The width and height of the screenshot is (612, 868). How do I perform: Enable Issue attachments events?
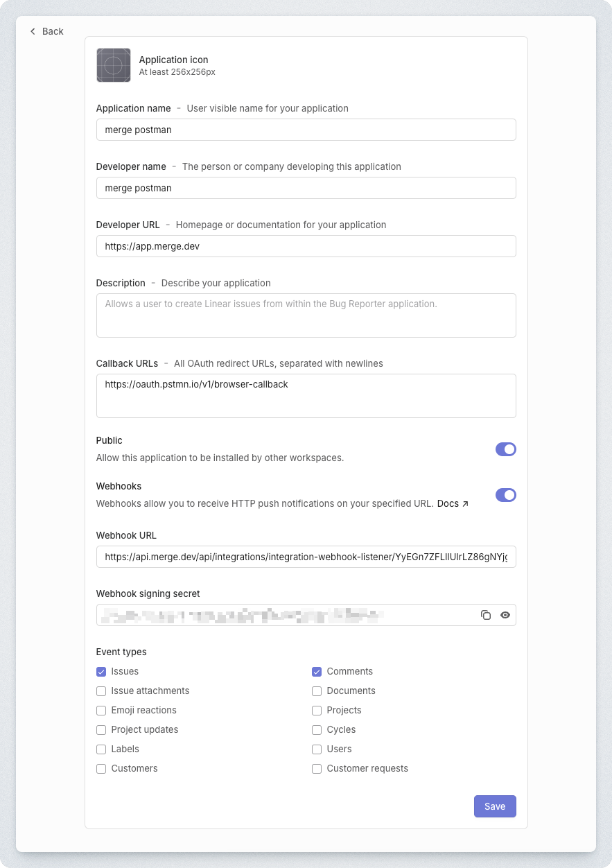point(101,691)
